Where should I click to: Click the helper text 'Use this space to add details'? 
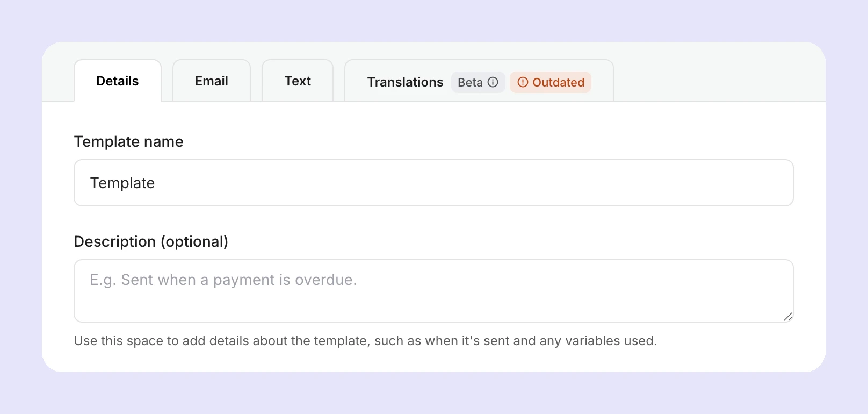365,341
